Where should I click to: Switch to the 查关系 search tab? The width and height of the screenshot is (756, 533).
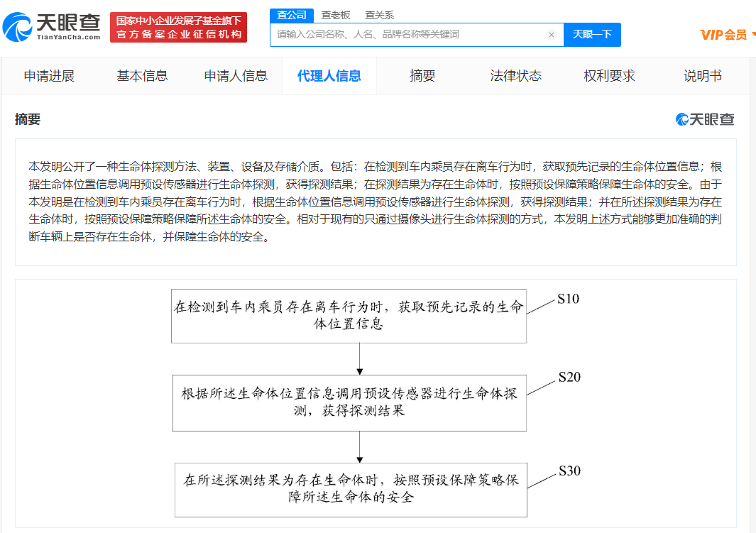(380, 16)
